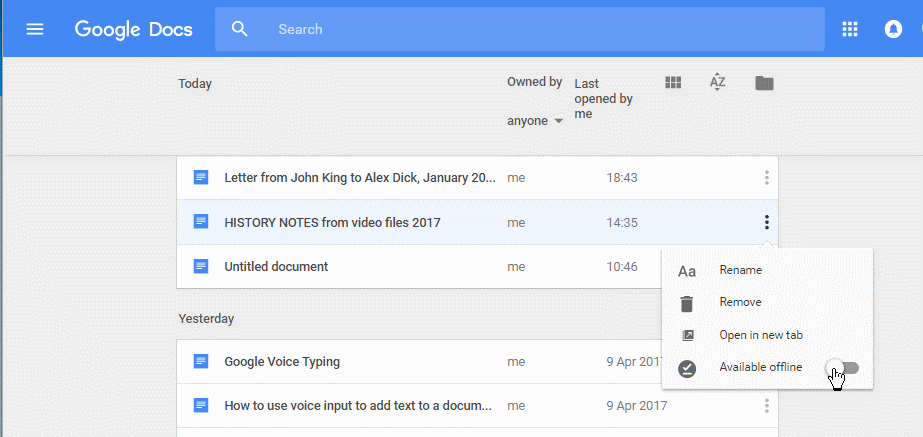
Task: Select Remove from context menu
Action: pyautogui.click(x=740, y=302)
